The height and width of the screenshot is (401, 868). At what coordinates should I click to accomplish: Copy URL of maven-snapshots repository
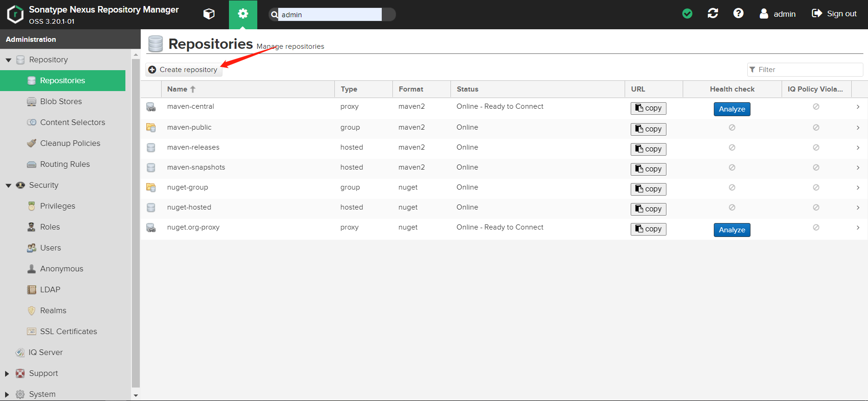[x=648, y=169]
